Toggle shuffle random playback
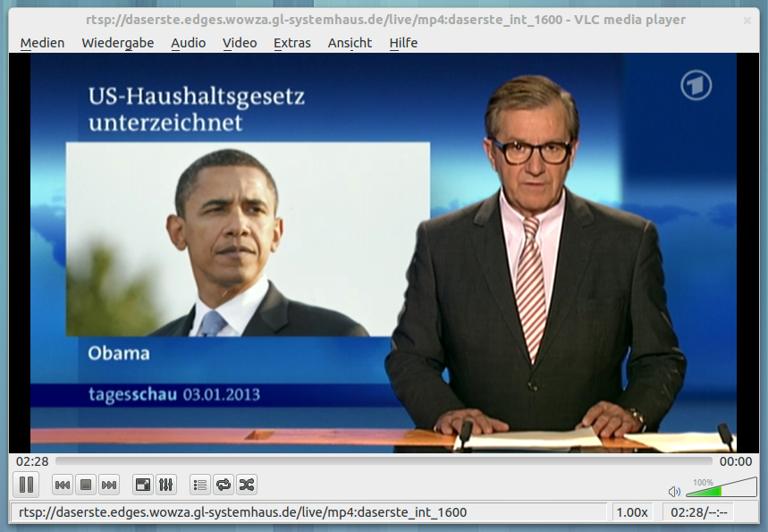This screenshot has width=768, height=532. click(247, 485)
